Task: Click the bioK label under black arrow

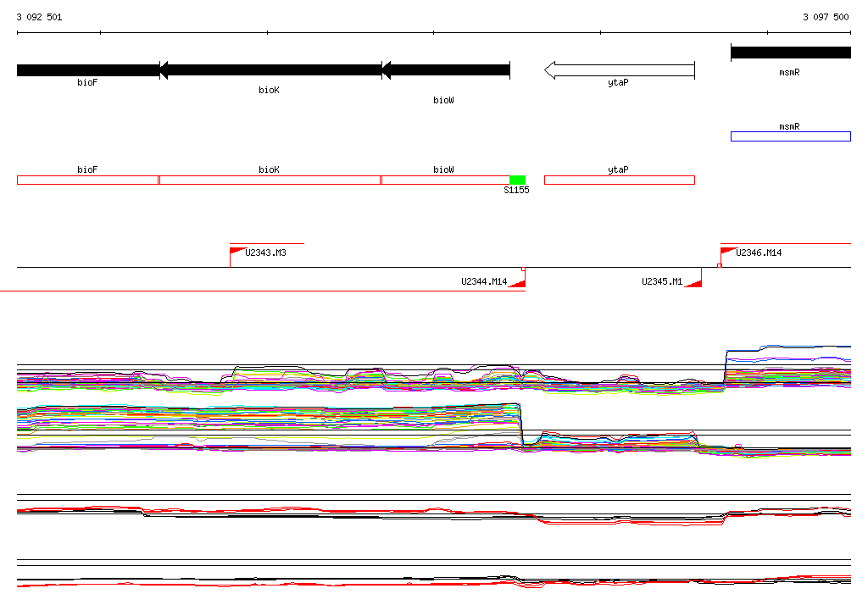Action: click(x=269, y=90)
